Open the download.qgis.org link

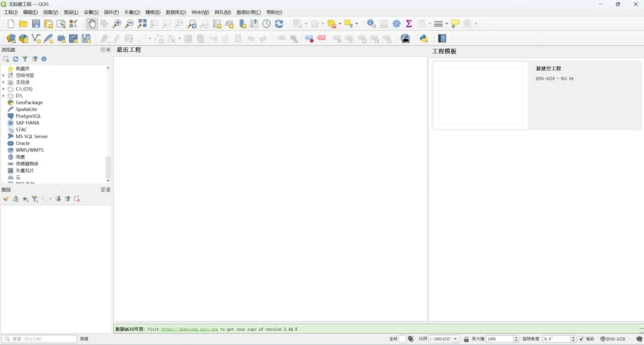coord(190,329)
